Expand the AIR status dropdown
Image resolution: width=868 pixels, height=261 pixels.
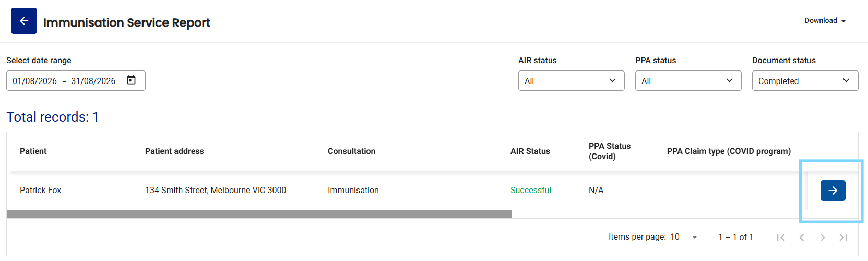pos(571,81)
